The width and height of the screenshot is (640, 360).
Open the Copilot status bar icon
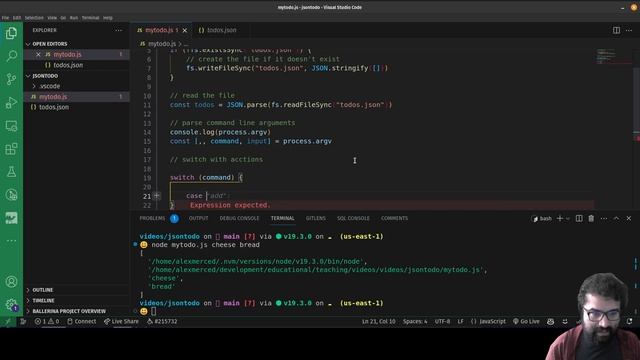point(551,322)
